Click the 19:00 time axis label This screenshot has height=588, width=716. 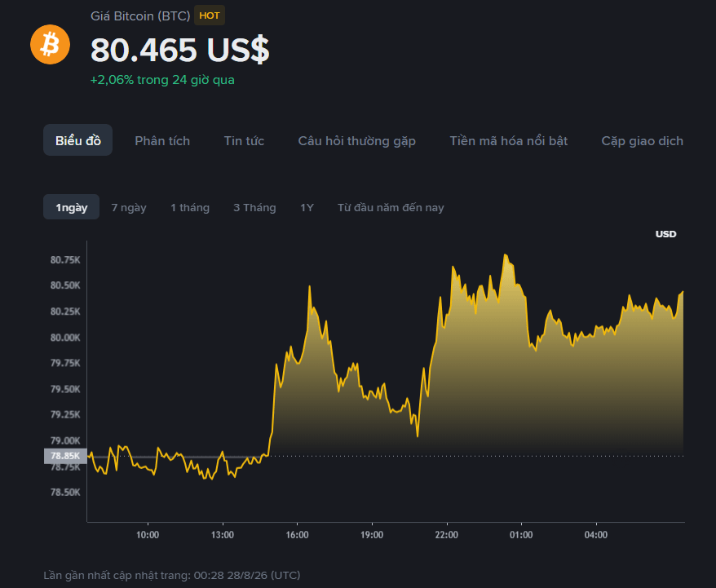(x=372, y=535)
